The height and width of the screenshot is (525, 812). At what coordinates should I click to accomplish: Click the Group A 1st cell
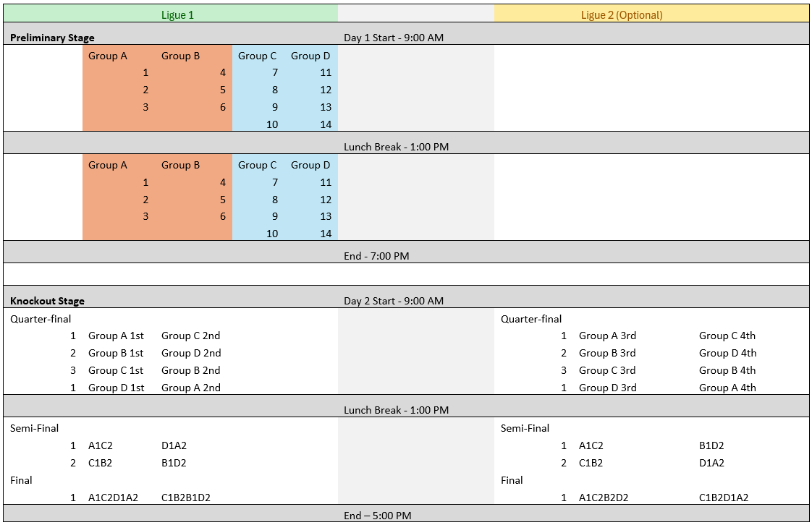pyautogui.click(x=116, y=336)
